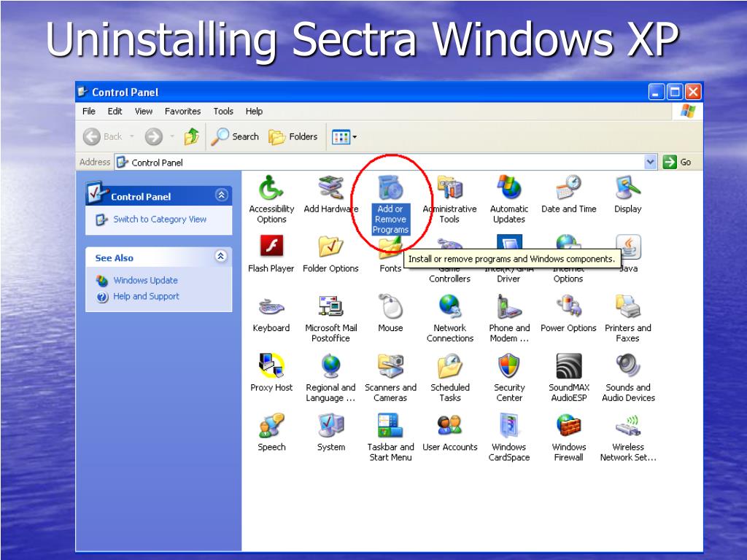747x560 pixels.
Task: Open Wireless Network Setup icon
Action: pos(627,425)
